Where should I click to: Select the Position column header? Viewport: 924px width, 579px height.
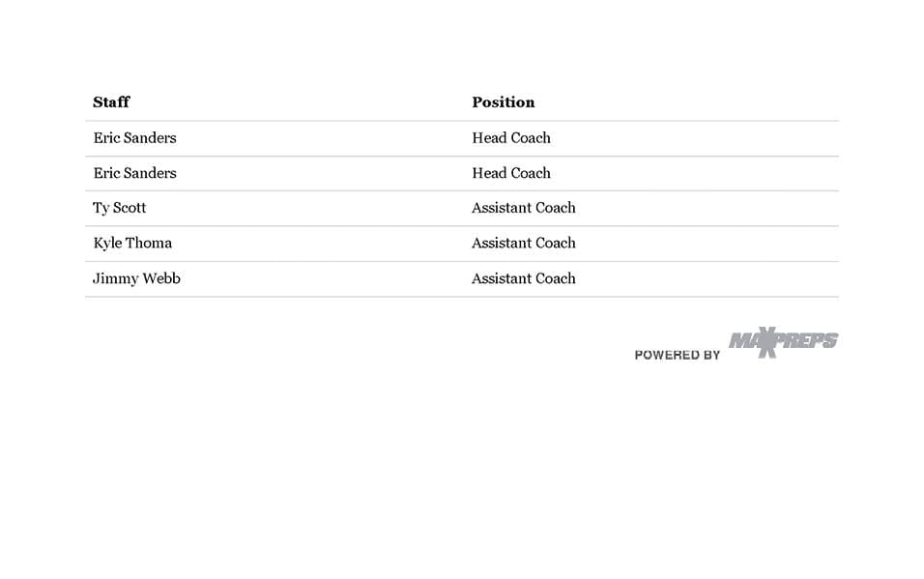tap(503, 101)
